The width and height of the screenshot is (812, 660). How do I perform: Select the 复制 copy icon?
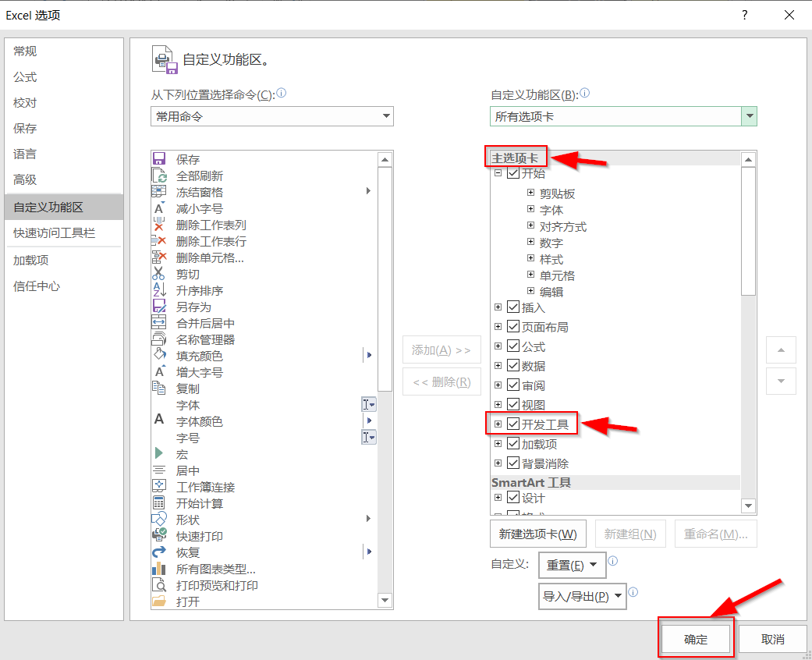159,388
